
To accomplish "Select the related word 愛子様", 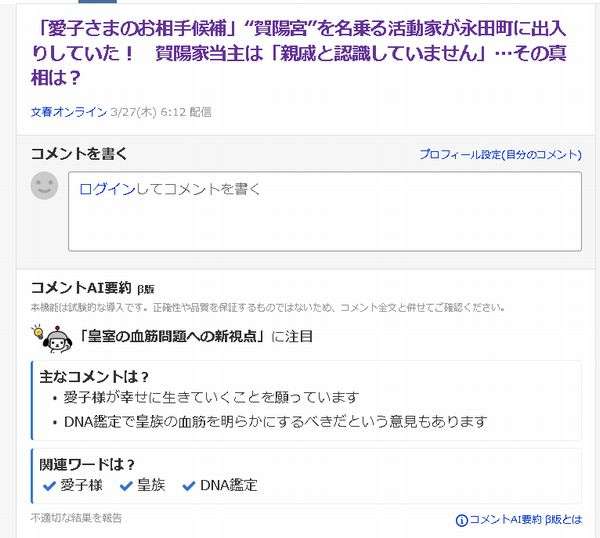I will [82, 485].
